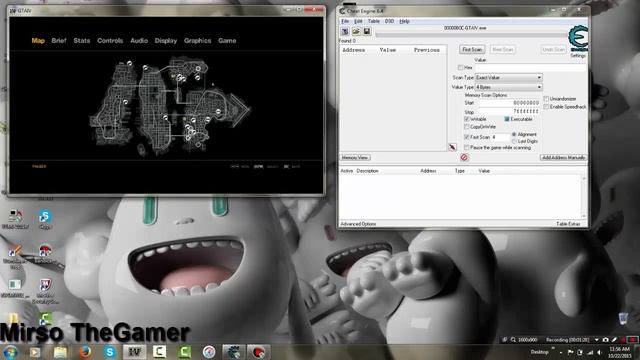Viewport: 640px width, 360px height.
Task: Open the Help menu in Cheat Engine
Action: pos(404,21)
